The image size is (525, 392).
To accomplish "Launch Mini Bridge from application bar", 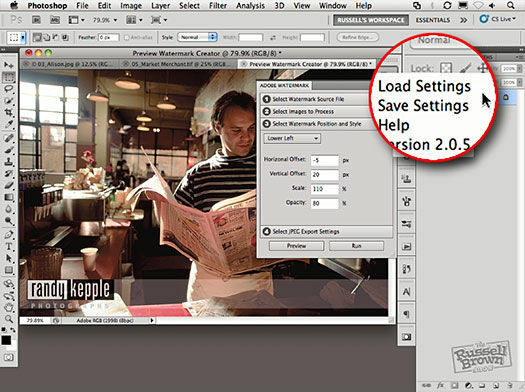I will tap(55, 20).
